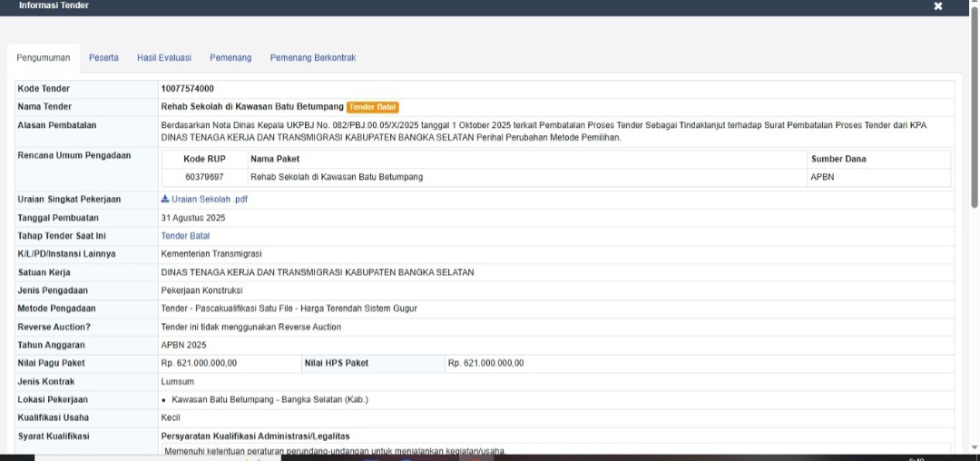Click the Nilai HPS Paket amount
Screen dimensions: 980x461
tap(485, 363)
